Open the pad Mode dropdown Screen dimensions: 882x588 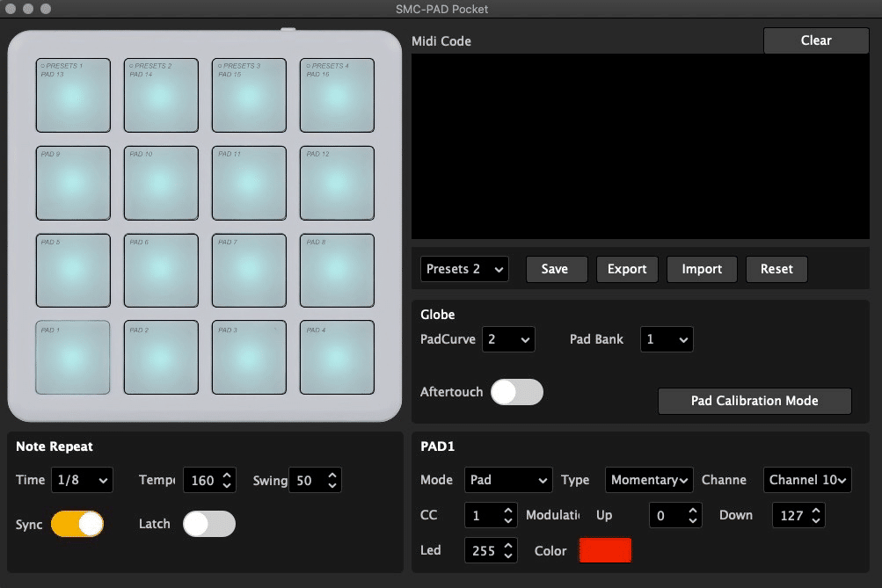click(x=508, y=480)
